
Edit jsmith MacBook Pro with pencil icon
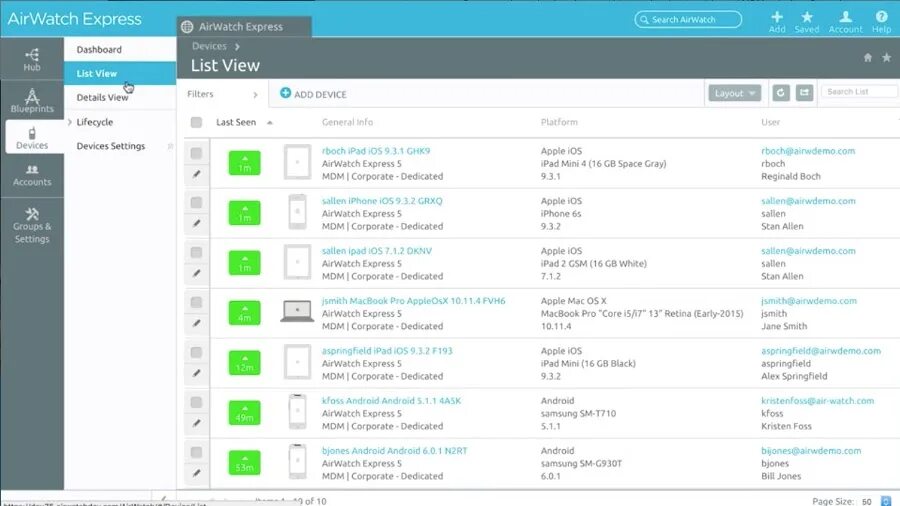coord(196,323)
